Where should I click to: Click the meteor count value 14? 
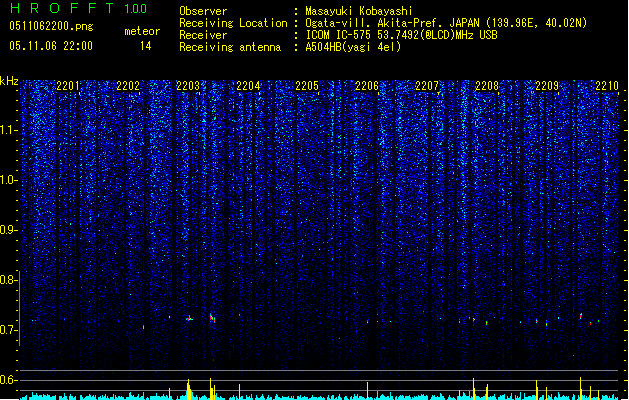146,46
